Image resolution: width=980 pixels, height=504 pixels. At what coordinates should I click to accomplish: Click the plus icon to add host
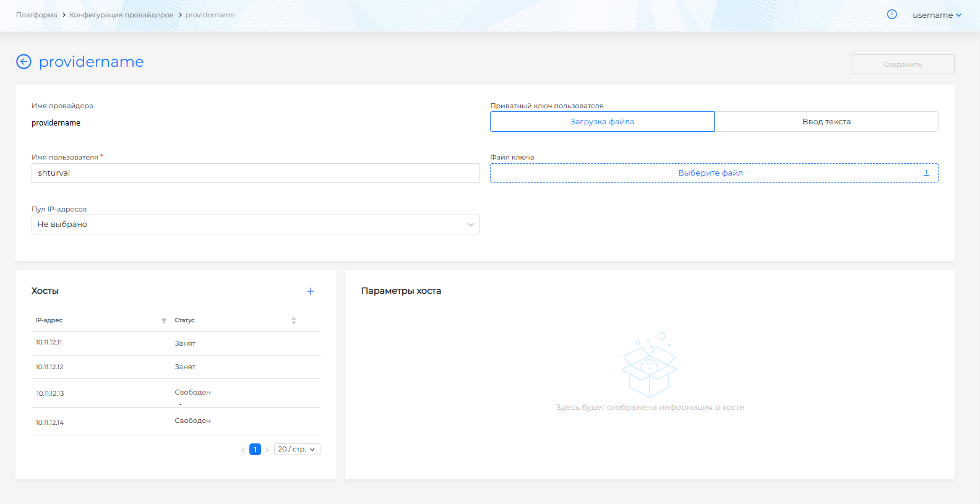(311, 291)
